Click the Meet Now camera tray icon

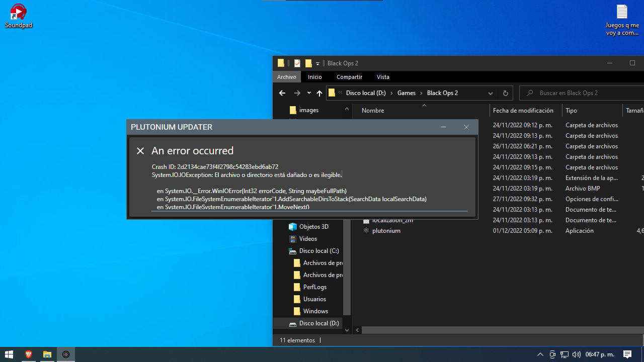(552, 354)
